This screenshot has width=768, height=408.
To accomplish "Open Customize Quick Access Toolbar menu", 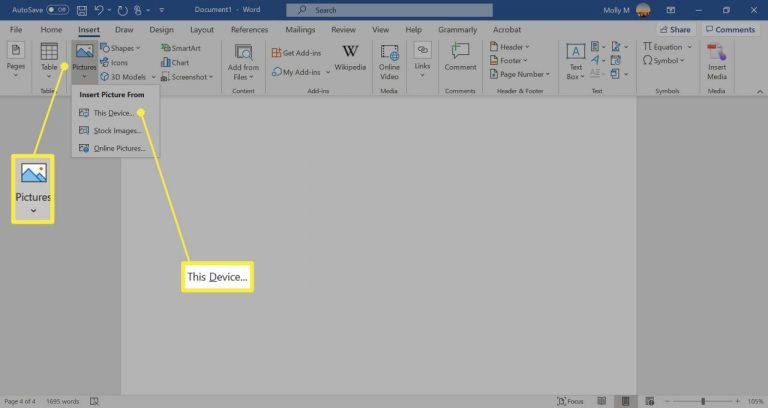I will (x=162, y=10).
